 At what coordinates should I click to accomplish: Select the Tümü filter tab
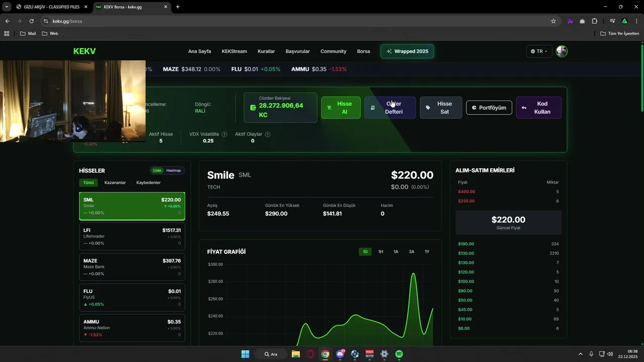coord(89,183)
